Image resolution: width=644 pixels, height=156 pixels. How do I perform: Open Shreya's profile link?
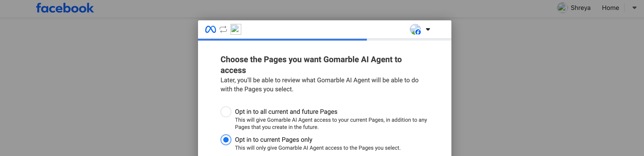tap(580, 8)
